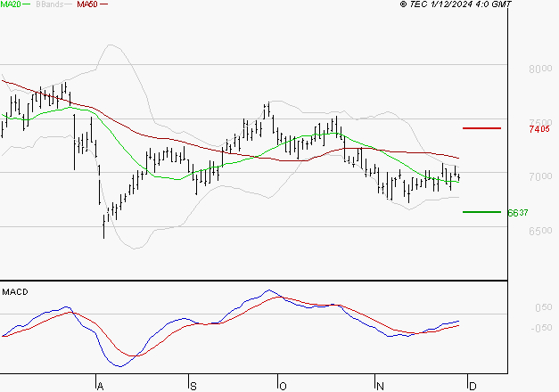The width and height of the screenshot is (559, 392).
Task: Click the 6500 price axis label
Action: click(540, 231)
